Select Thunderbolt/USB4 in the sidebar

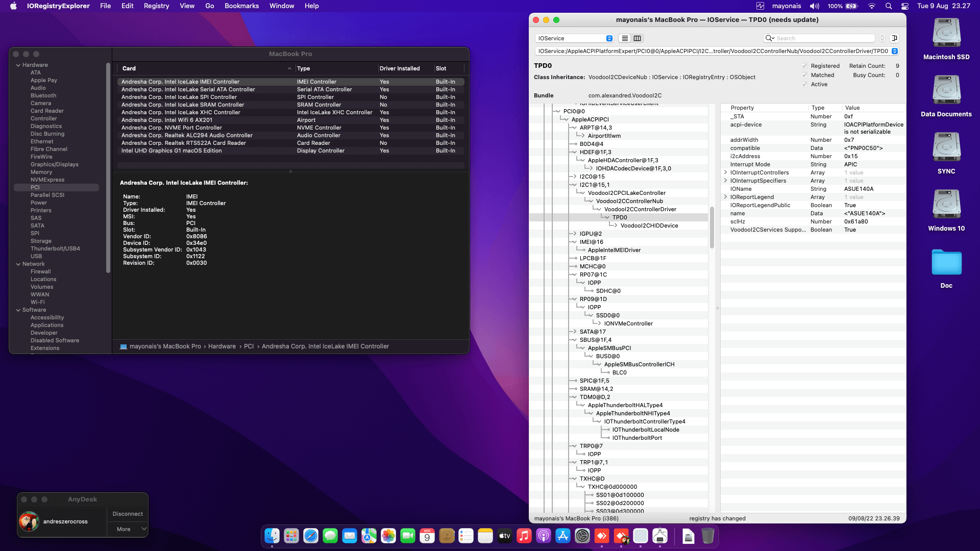pyautogui.click(x=55, y=248)
